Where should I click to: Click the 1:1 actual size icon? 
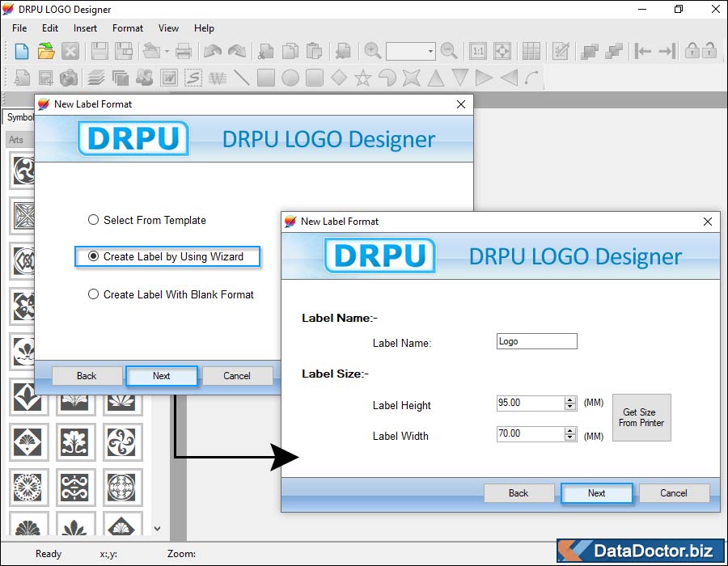point(478,51)
